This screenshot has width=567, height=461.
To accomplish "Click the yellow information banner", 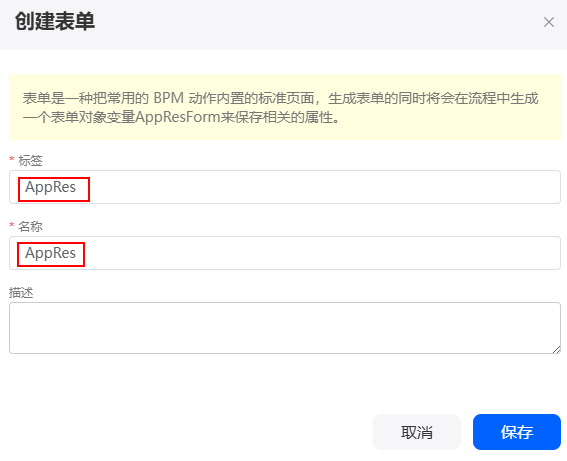I will tap(285, 107).
